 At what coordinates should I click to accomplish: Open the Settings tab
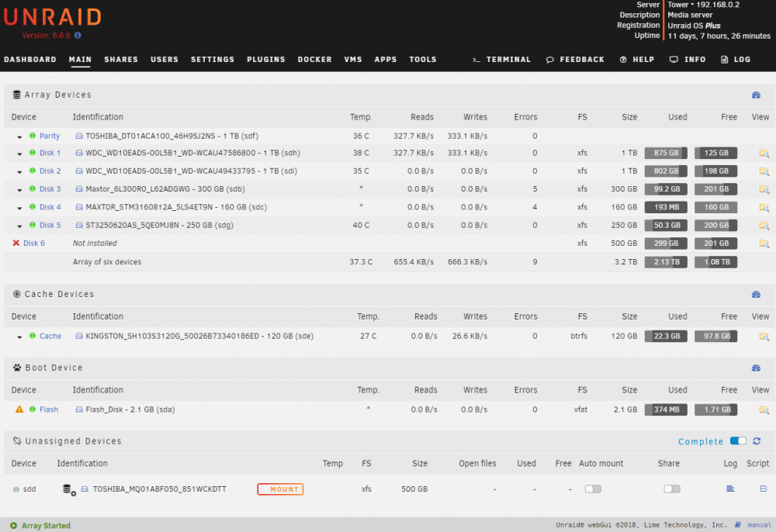point(213,60)
